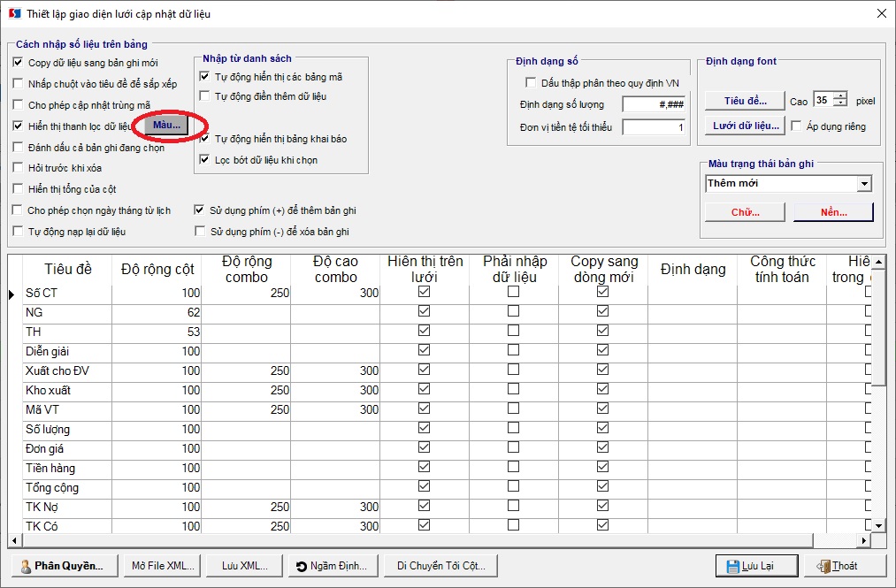This screenshot has height=588, width=896.
Task: Open the Tiêu đề font settings
Action: tap(745, 101)
